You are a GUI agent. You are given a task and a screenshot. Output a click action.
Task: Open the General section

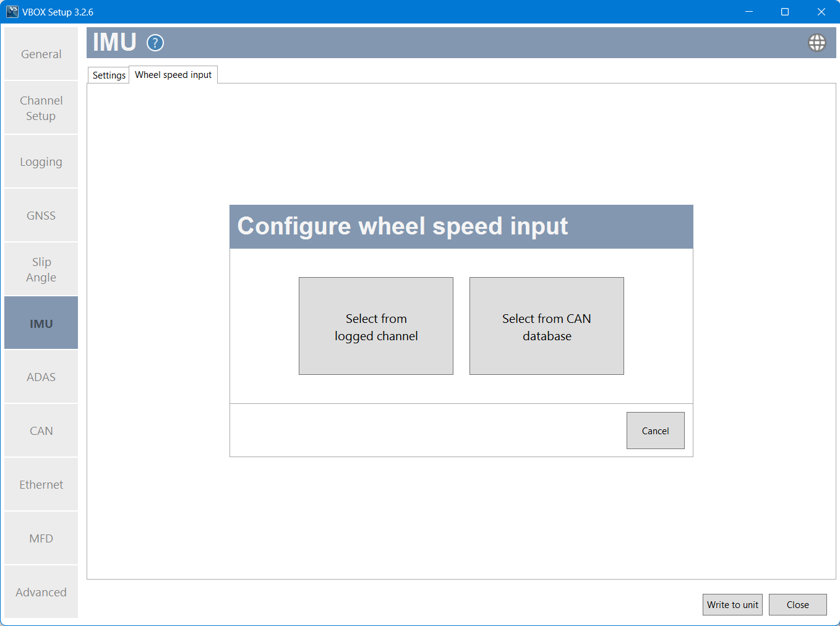point(41,54)
